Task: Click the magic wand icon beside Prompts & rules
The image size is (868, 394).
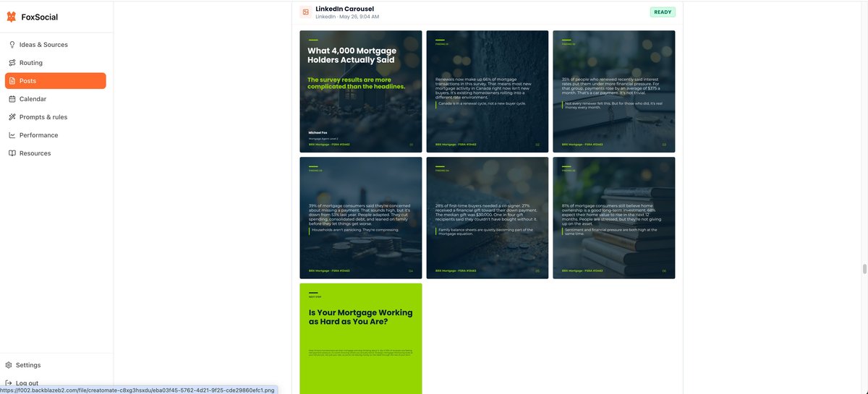Action: point(12,117)
